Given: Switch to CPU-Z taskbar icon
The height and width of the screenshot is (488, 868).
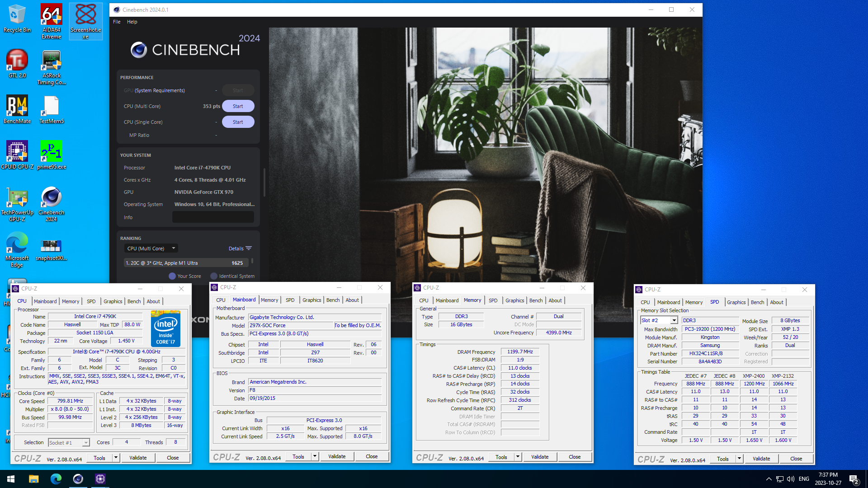Looking at the screenshot, I should (x=100, y=479).
